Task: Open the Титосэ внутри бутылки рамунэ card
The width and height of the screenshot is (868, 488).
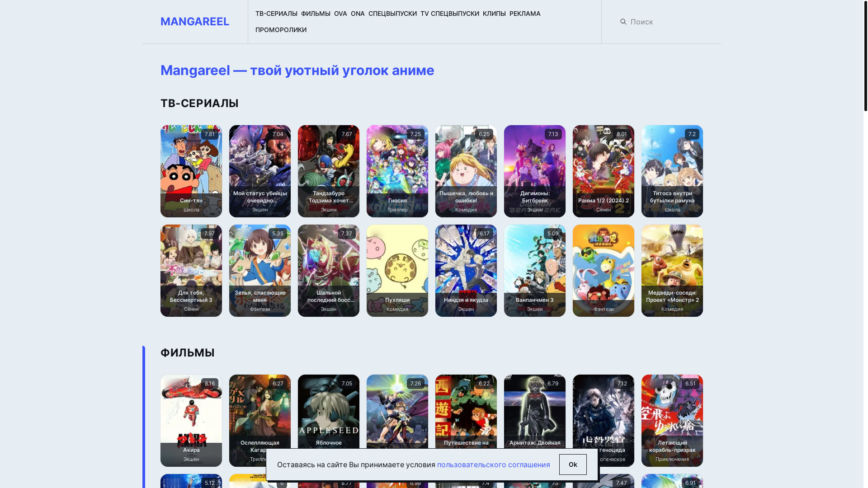Action: (672, 171)
